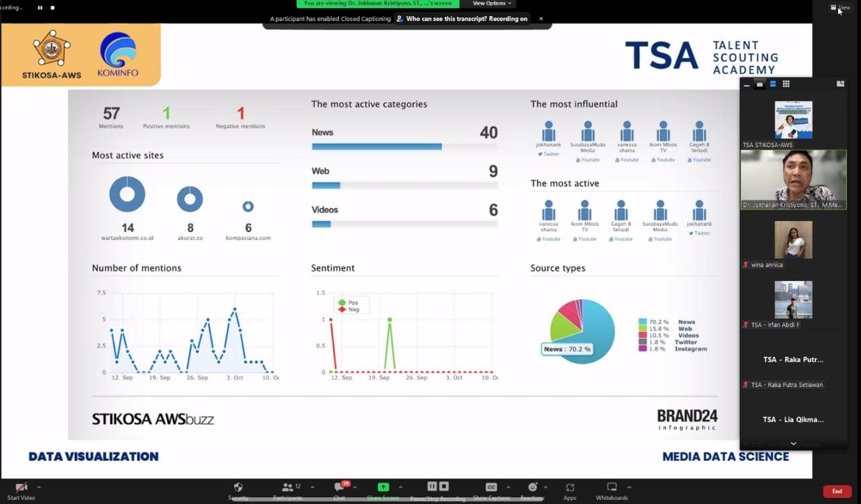Toggle Start Video camera on
The width and height of the screenshot is (861, 504).
pos(21,487)
